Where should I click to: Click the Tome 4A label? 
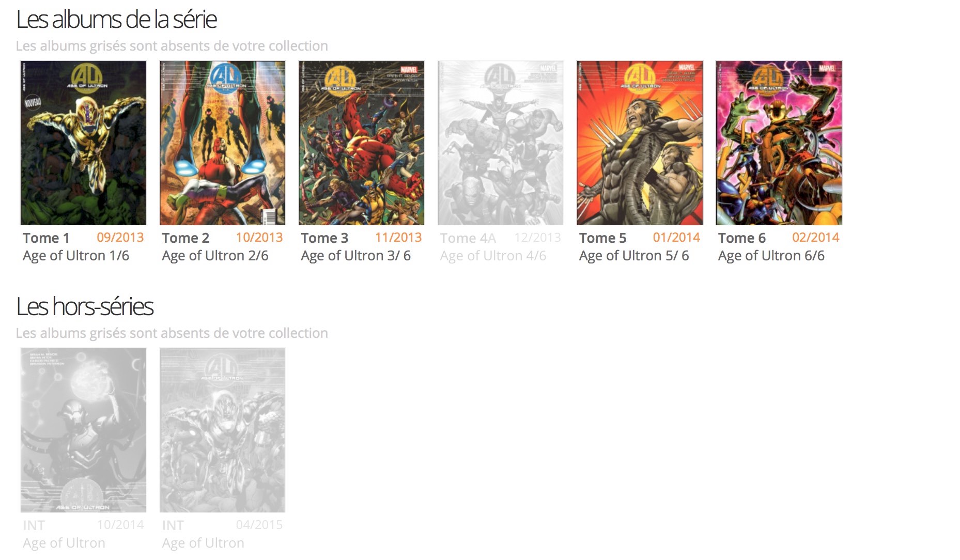pos(468,238)
